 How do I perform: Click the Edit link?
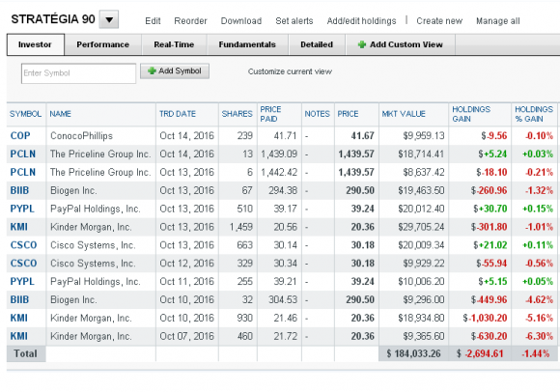pyautogui.click(x=153, y=21)
